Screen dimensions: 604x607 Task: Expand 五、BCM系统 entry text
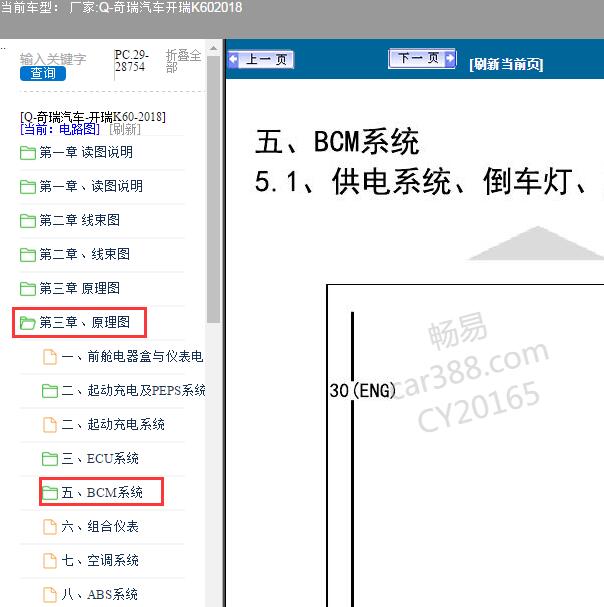click(x=102, y=493)
